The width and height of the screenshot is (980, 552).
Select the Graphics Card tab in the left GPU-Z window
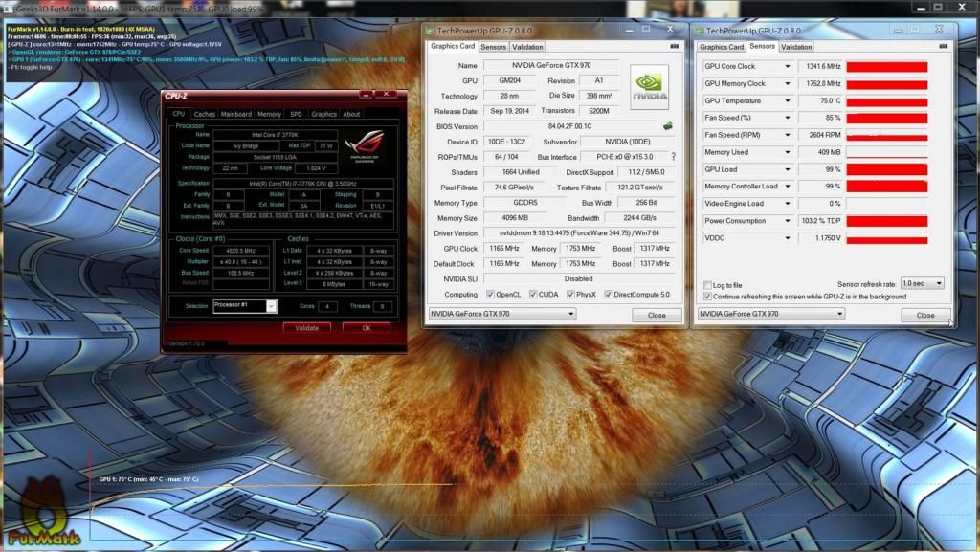point(453,46)
